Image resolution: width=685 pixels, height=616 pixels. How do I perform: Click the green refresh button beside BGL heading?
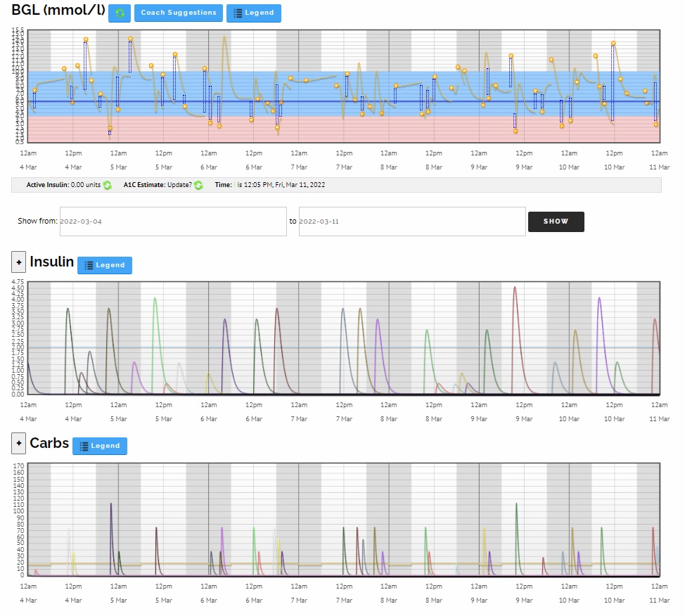coord(120,13)
